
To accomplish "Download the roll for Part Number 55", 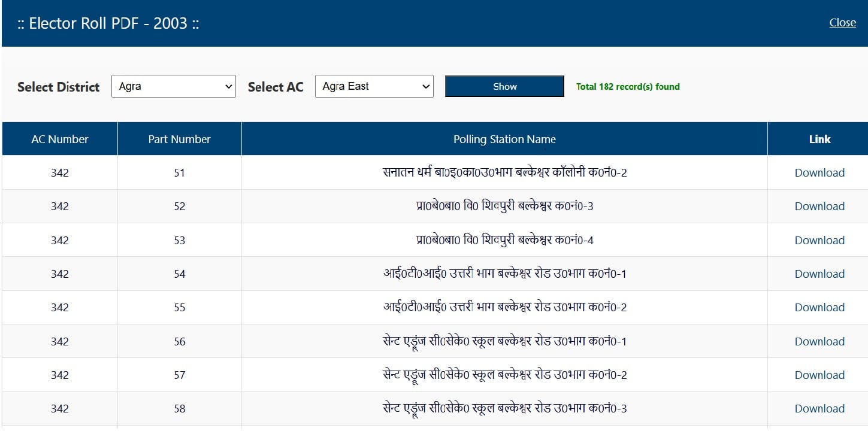I will tap(819, 307).
